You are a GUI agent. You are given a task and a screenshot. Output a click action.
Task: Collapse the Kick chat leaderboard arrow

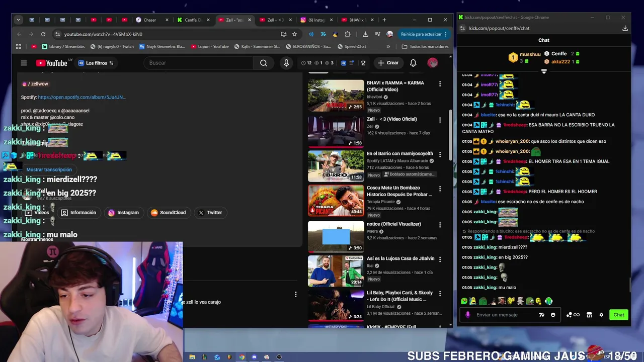[x=544, y=71]
